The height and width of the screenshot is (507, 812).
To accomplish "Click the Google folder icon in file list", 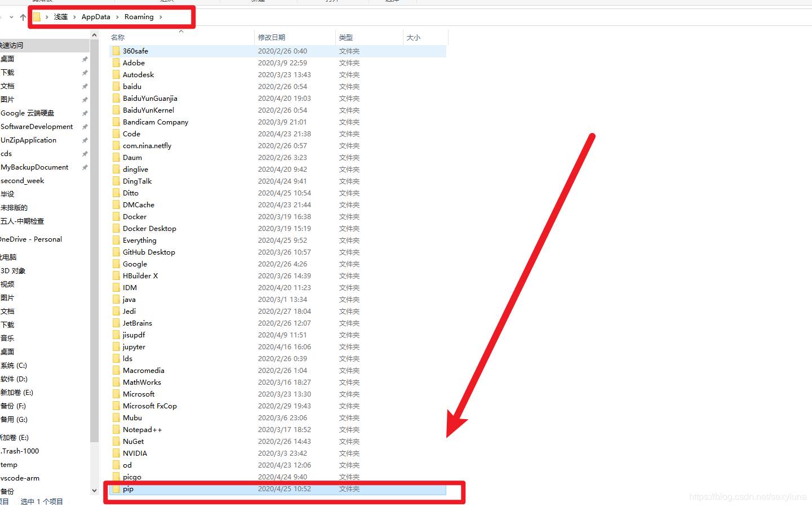I will tap(116, 264).
